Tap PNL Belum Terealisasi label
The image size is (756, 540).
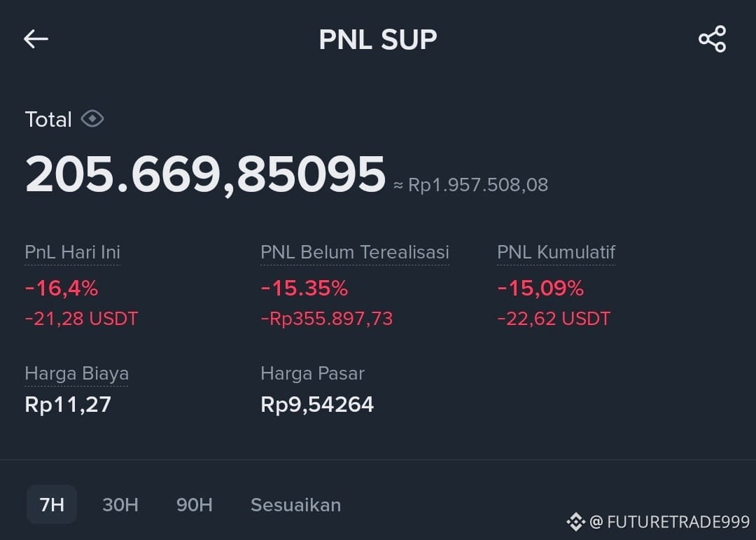click(354, 252)
